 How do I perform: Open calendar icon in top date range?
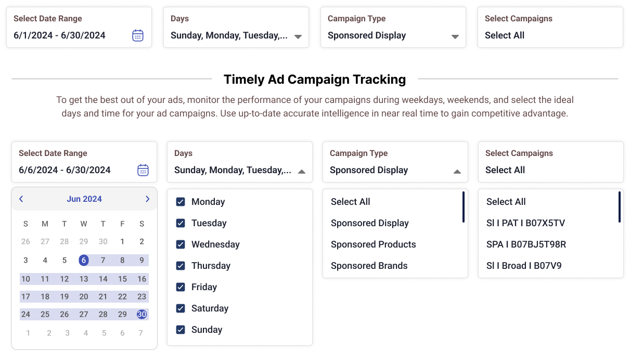coord(137,35)
